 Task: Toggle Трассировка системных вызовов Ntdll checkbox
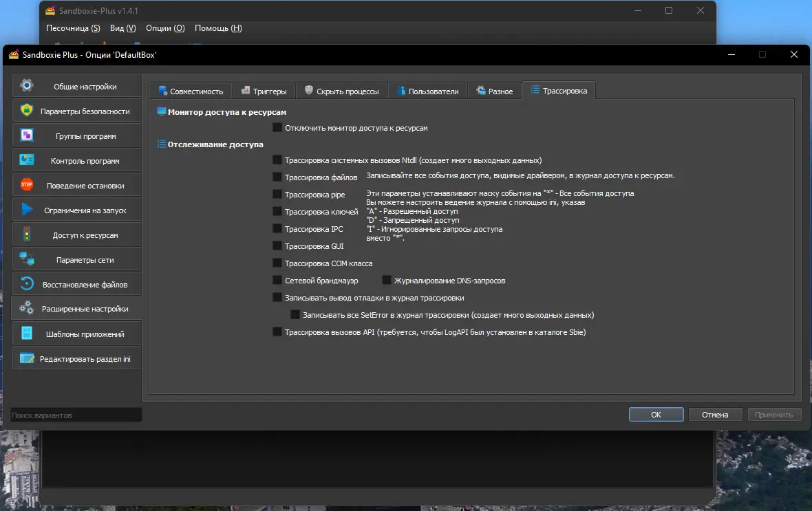277,160
